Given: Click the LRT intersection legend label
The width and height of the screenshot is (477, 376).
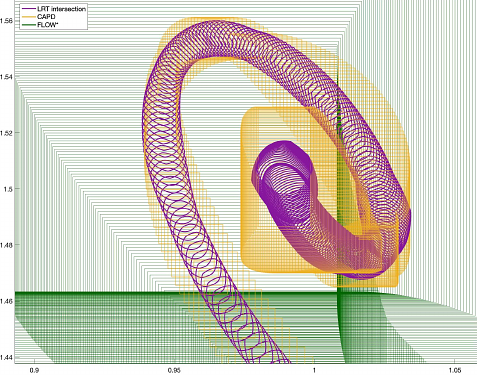Looking at the screenshot, I should [61, 9].
